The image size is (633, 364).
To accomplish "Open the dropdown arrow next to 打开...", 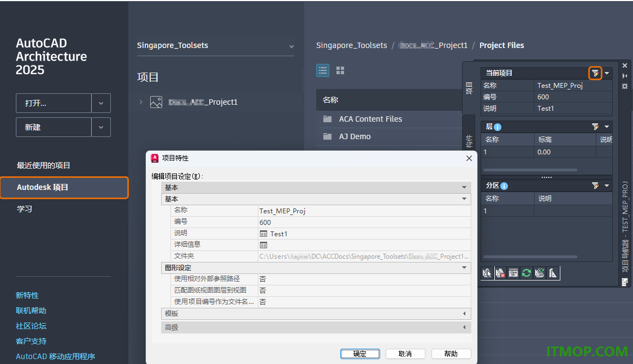I will pyautogui.click(x=101, y=103).
